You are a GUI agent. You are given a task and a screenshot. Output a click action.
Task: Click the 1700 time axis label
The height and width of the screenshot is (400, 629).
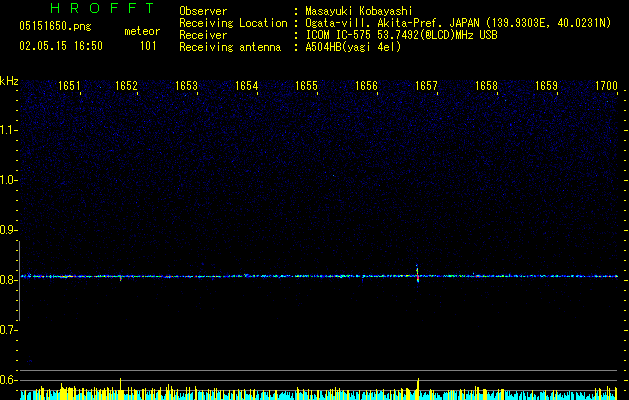(606, 86)
